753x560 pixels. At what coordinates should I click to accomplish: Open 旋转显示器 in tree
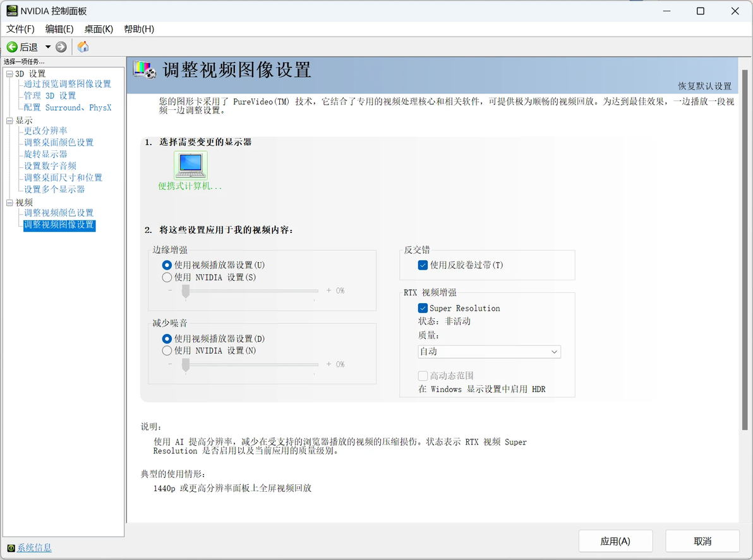[x=45, y=154]
